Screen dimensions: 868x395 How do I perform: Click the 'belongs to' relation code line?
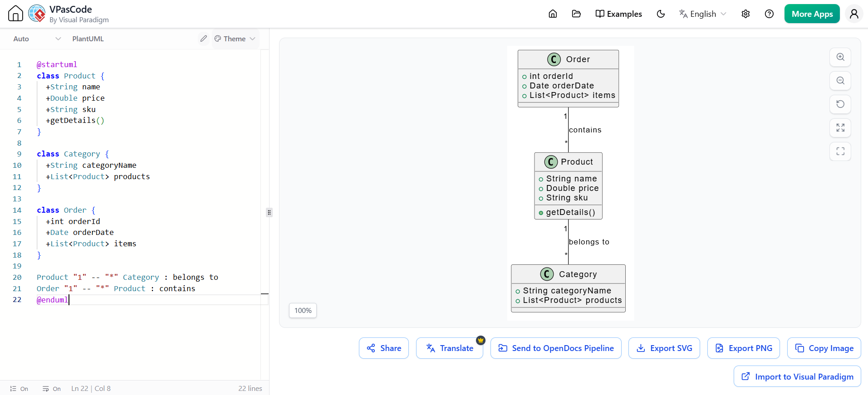coord(128,277)
